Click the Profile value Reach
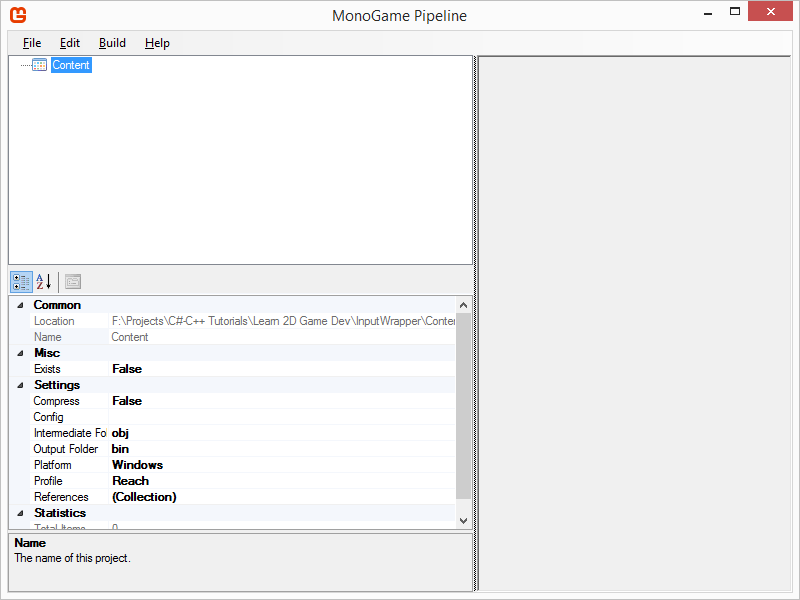The image size is (800, 600). (131, 481)
